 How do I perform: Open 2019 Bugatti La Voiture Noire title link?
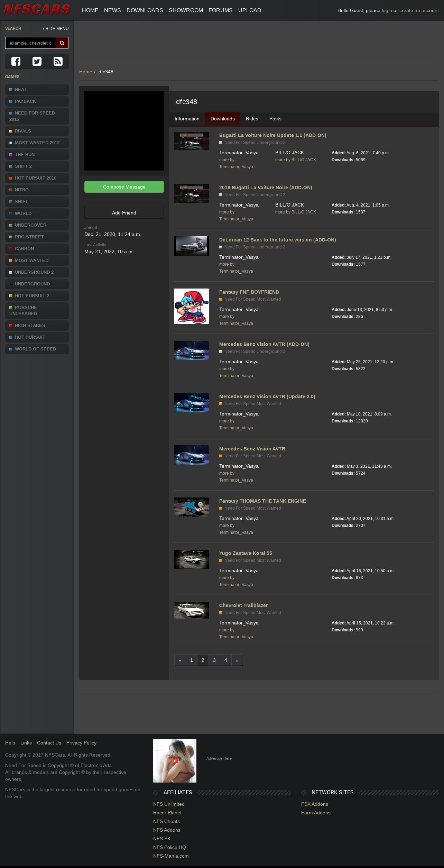266,188
